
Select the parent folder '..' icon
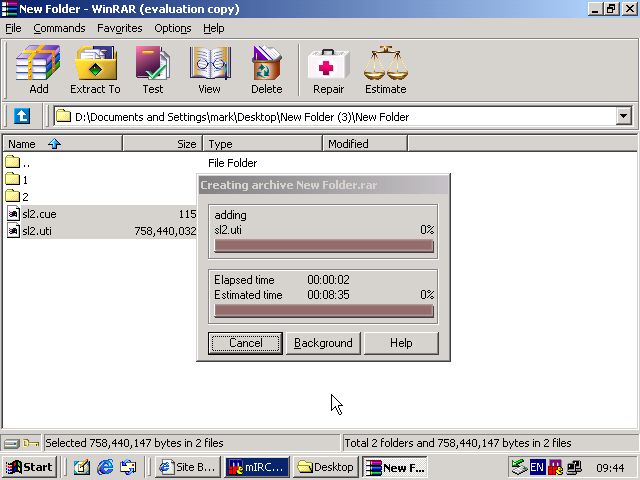click(x=12, y=162)
